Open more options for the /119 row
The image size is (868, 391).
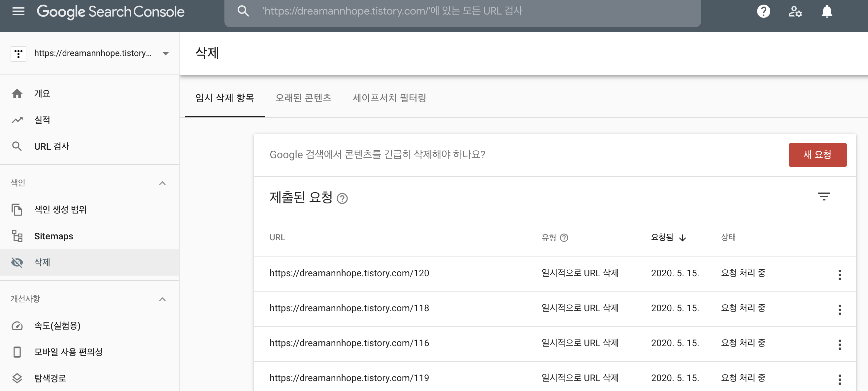click(x=839, y=379)
